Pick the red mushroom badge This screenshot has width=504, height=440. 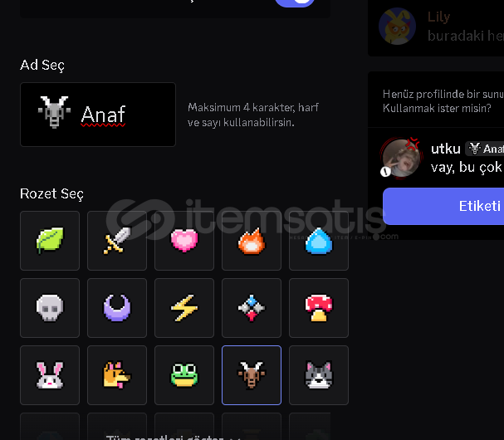click(x=319, y=308)
